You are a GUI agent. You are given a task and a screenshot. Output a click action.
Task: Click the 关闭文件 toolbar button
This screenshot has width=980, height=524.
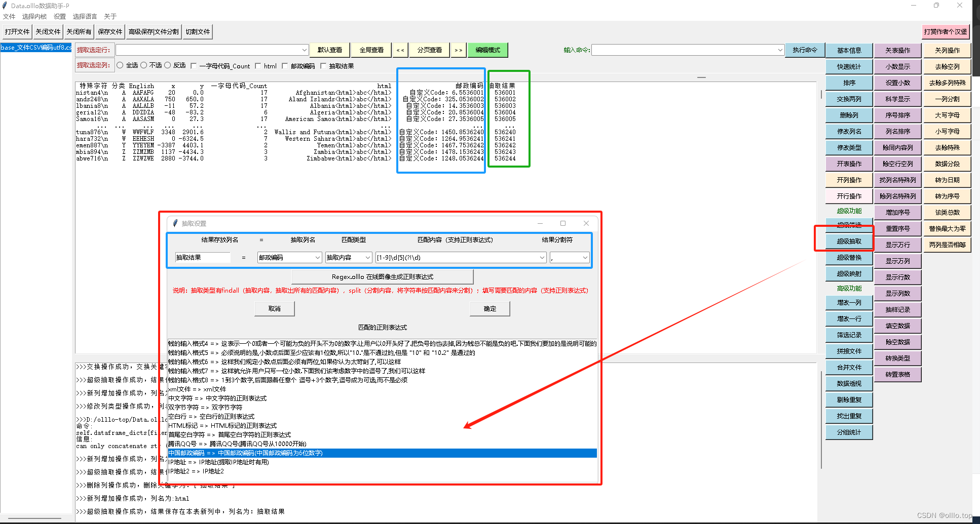coord(48,32)
